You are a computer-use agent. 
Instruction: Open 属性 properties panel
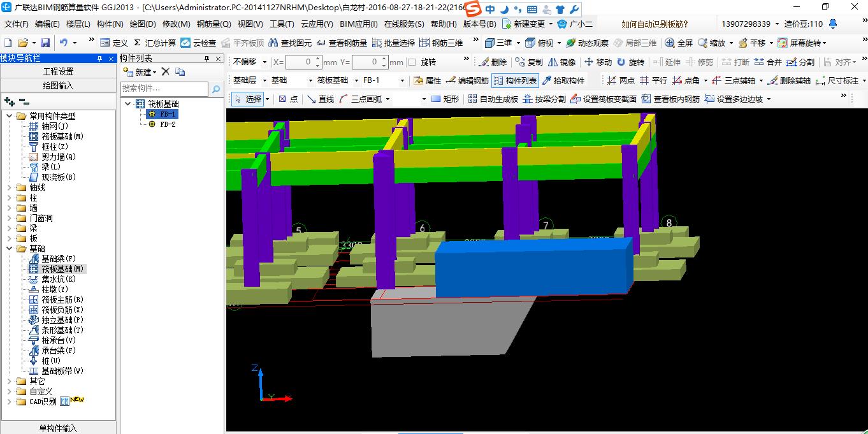click(427, 80)
